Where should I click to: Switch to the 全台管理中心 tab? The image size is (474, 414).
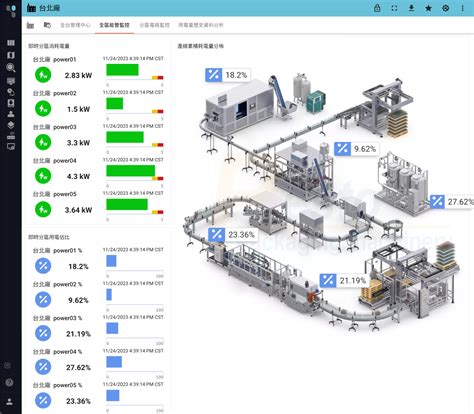coord(75,25)
